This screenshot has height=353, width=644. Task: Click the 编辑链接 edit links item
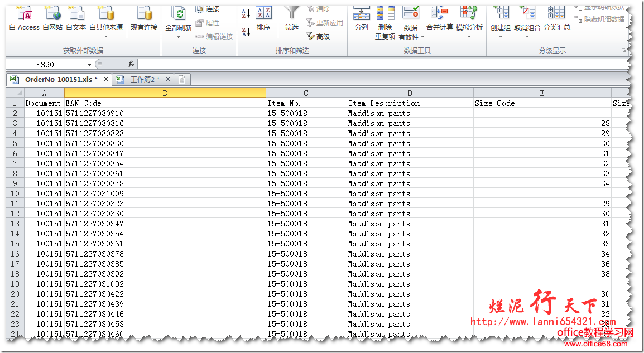click(214, 37)
